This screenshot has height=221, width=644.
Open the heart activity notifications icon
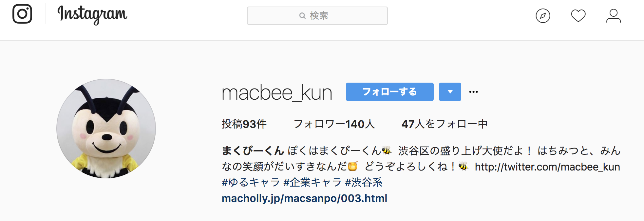[x=578, y=16]
